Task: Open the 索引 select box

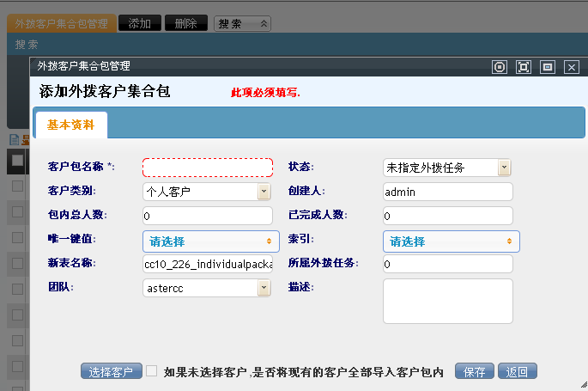Action: tap(451, 241)
